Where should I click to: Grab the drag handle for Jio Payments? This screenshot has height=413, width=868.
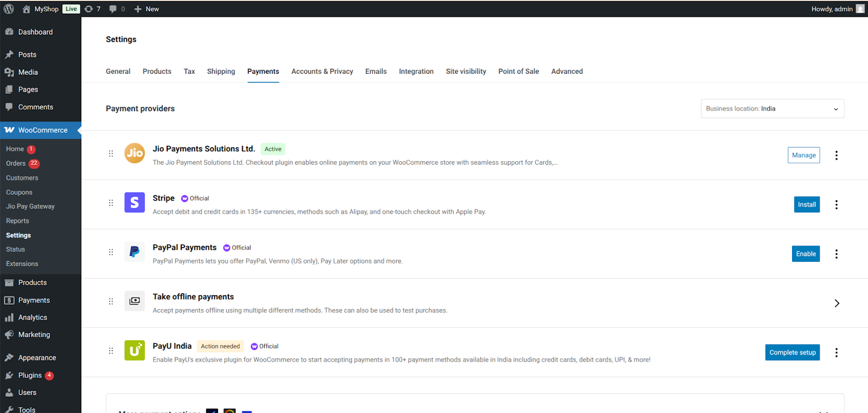pos(111,153)
